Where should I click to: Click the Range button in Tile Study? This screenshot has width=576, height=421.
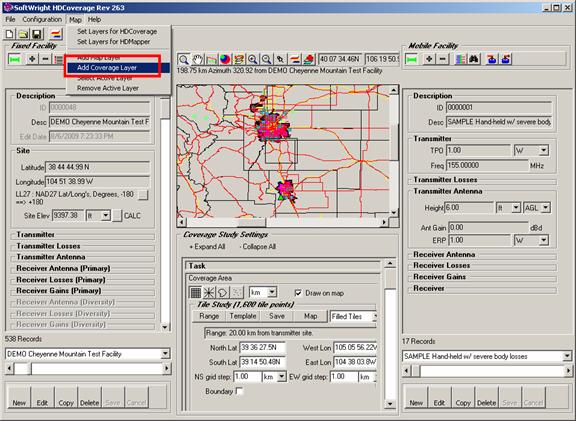(209, 316)
